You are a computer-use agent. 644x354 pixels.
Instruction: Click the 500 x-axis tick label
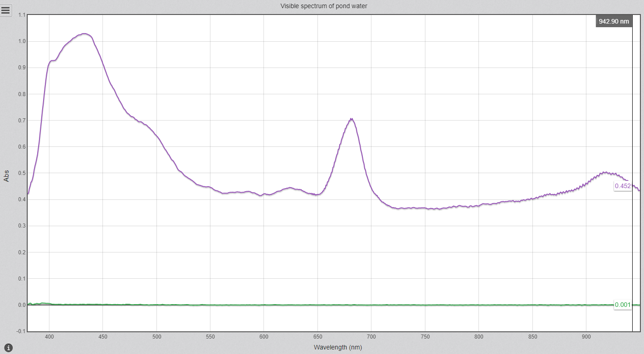click(156, 337)
